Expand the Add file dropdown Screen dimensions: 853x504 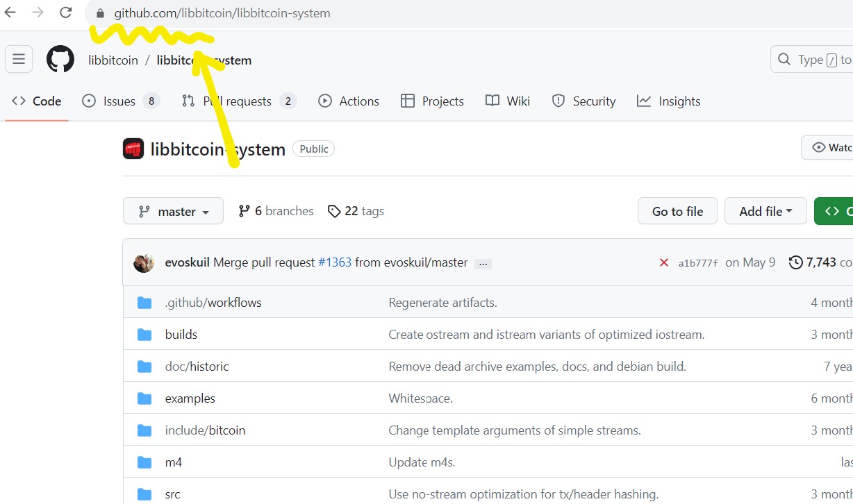pos(765,211)
